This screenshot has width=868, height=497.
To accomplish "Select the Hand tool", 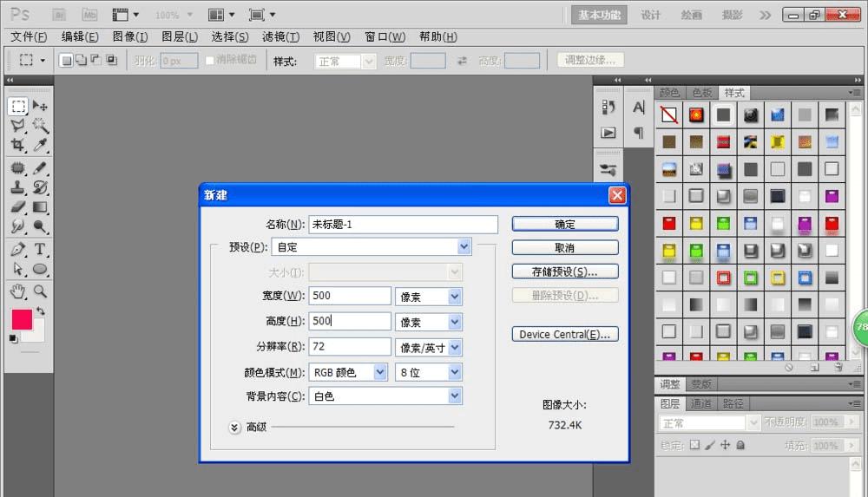I will tap(17, 291).
